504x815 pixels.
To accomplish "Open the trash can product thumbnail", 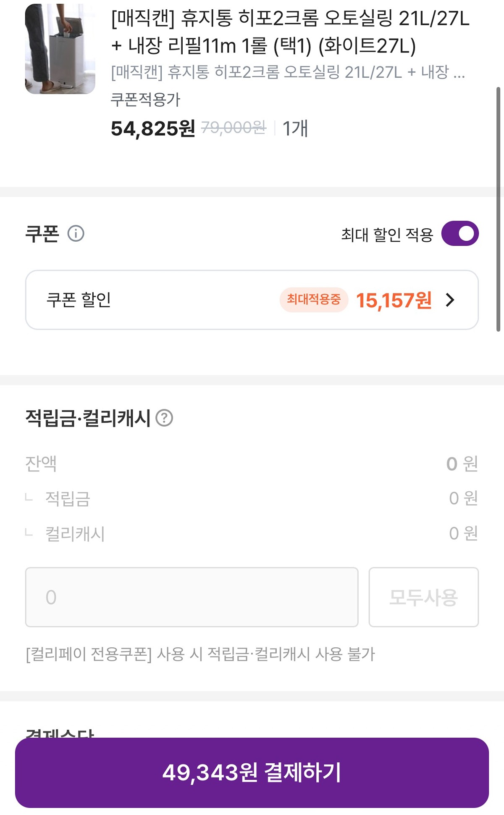I will (x=60, y=49).
